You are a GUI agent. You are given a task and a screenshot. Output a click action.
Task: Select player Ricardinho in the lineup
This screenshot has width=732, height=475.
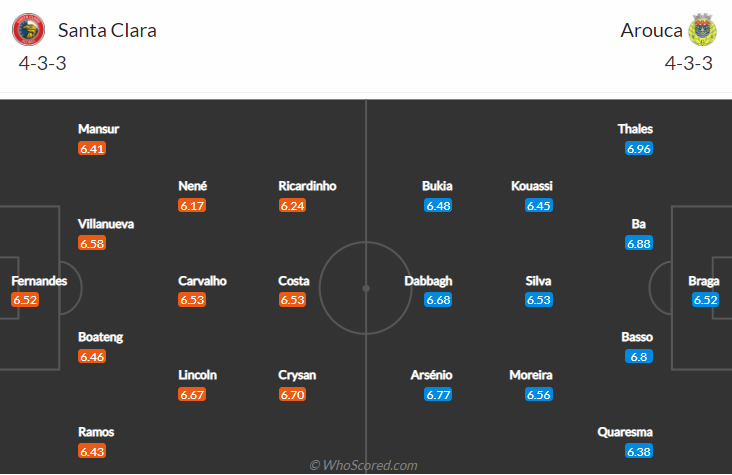[x=307, y=186]
